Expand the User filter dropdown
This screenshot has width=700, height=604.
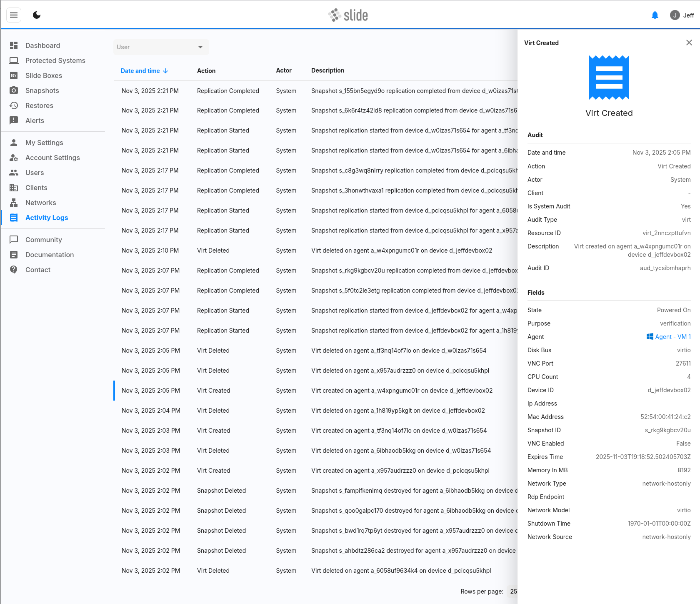pyautogui.click(x=161, y=47)
